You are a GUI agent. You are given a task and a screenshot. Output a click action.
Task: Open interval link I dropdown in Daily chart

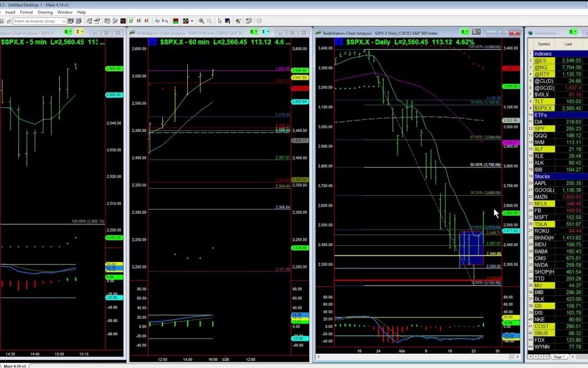coord(476,32)
